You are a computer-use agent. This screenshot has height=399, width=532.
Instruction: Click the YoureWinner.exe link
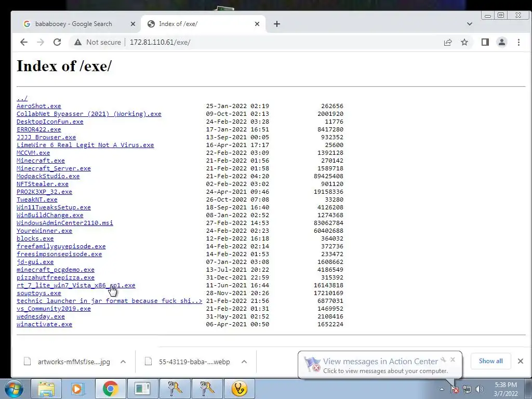point(45,231)
